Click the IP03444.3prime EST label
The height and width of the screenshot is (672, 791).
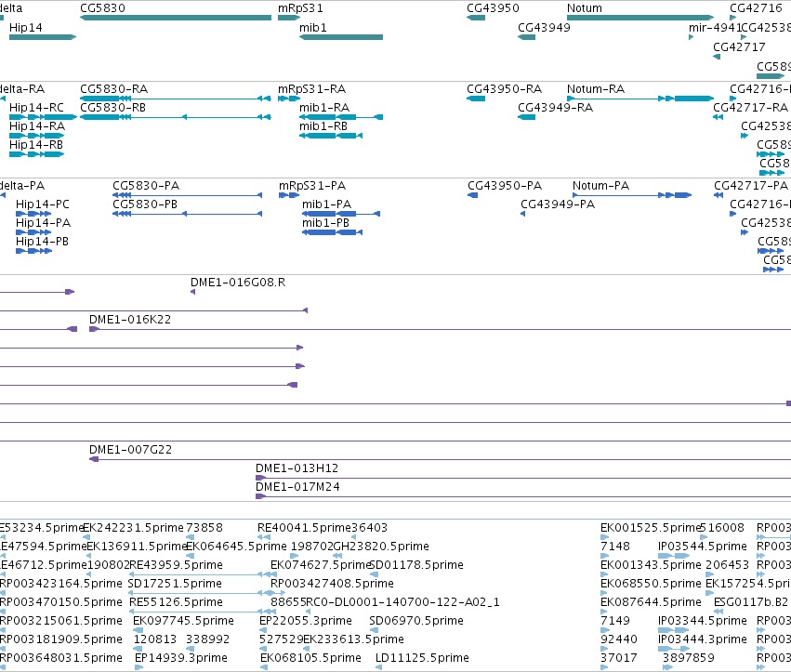point(702,639)
